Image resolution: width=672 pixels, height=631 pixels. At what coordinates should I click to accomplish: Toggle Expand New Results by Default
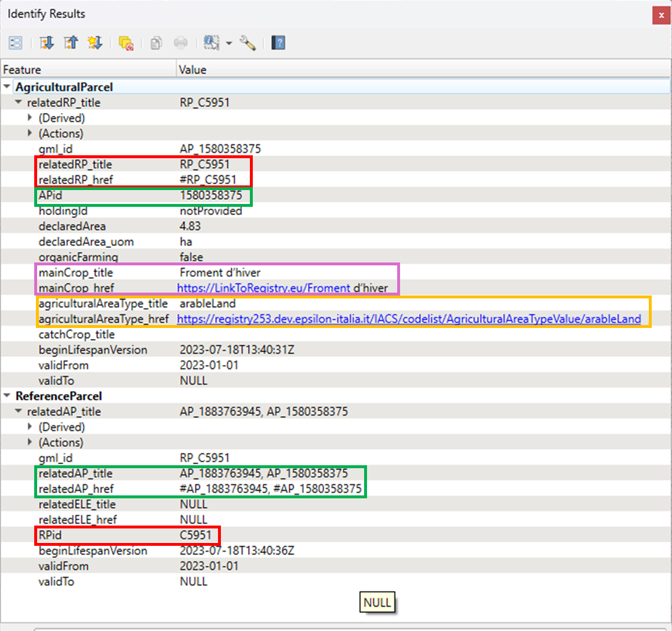click(x=95, y=43)
